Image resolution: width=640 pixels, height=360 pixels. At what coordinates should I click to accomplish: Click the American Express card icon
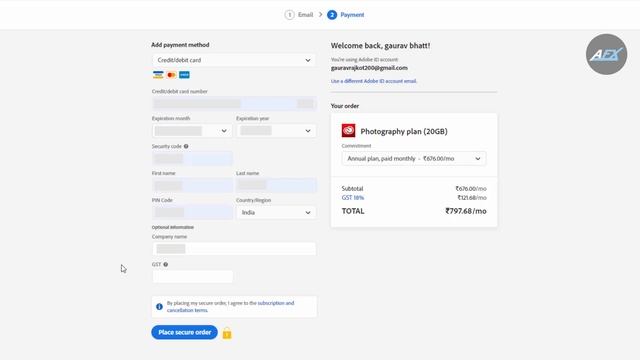click(x=184, y=75)
